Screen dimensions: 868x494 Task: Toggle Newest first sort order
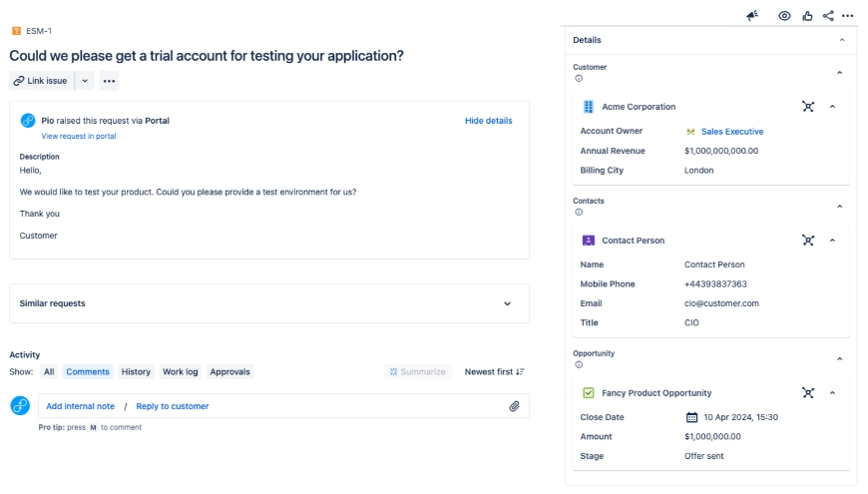pos(494,371)
